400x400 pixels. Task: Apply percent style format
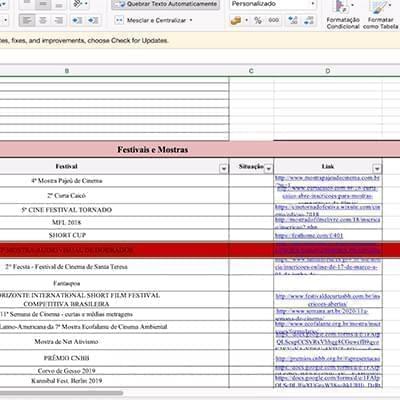258,21
